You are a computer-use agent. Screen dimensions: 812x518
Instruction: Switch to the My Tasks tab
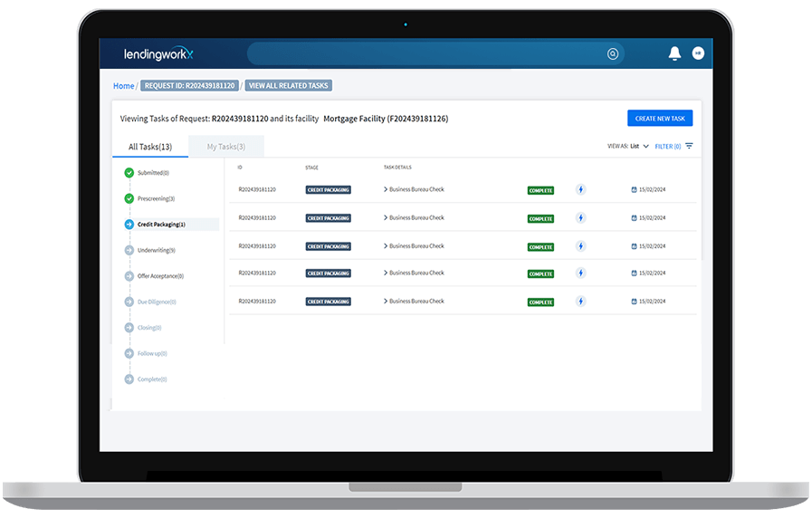point(225,147)
